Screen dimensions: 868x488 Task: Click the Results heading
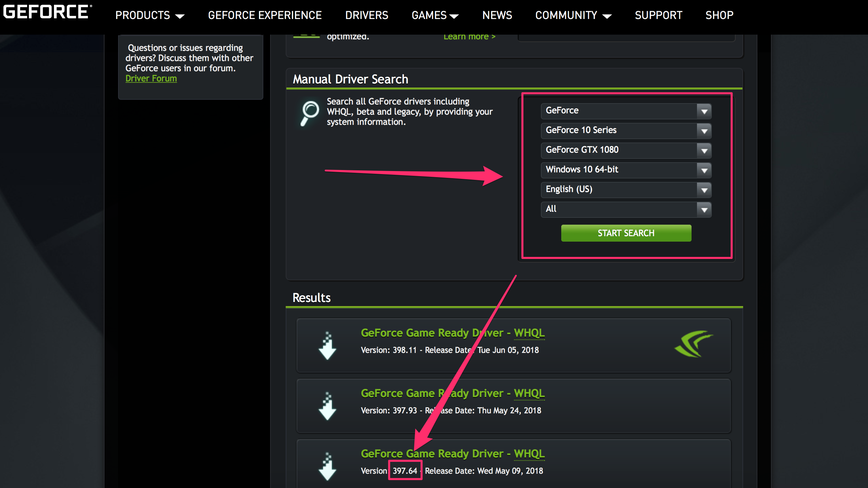tap(312, 298)
